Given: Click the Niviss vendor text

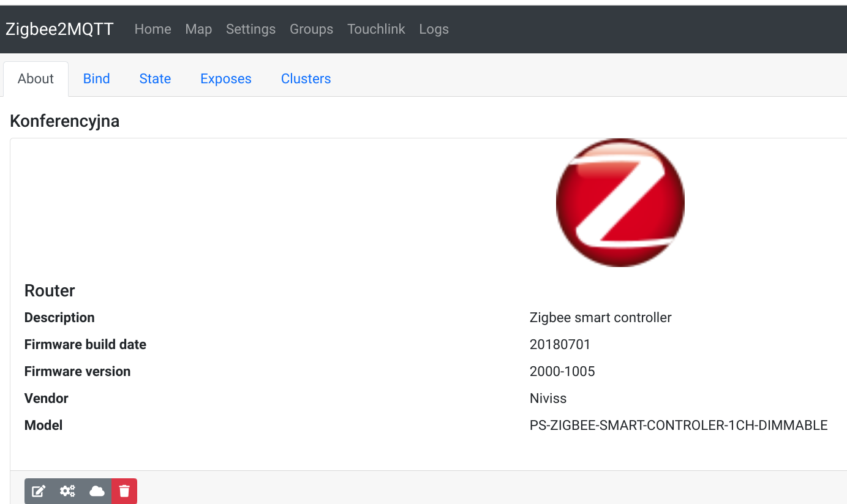Looking at the screenshot, I should pos(548,398).
